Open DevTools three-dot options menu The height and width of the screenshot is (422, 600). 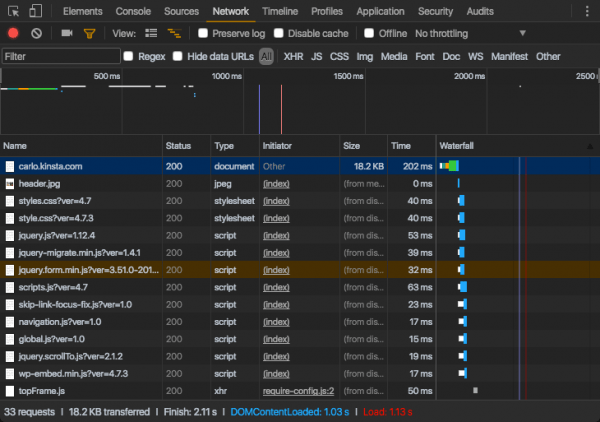click(585, 11)
